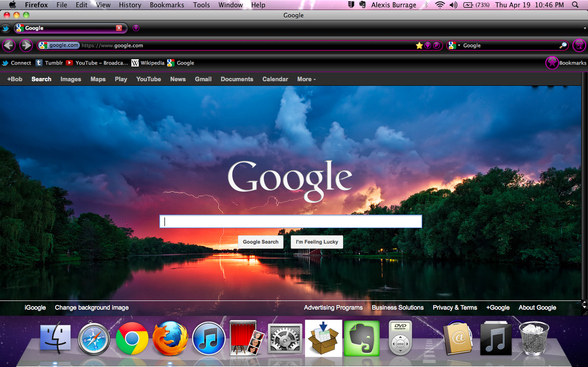Select Play in the Google bar
Screen dimensions: 588x367
click(x=121, y=79)
